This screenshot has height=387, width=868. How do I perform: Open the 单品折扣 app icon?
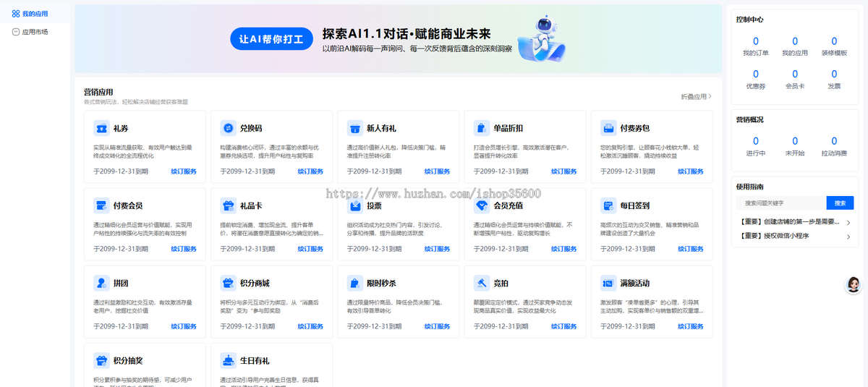pos(481,128)
